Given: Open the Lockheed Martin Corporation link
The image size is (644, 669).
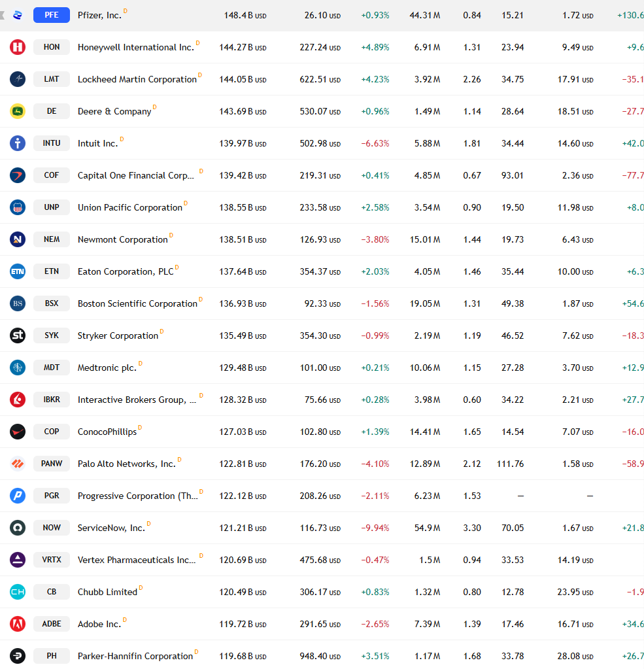Looking at the screenshot, I should coord(137,79).
